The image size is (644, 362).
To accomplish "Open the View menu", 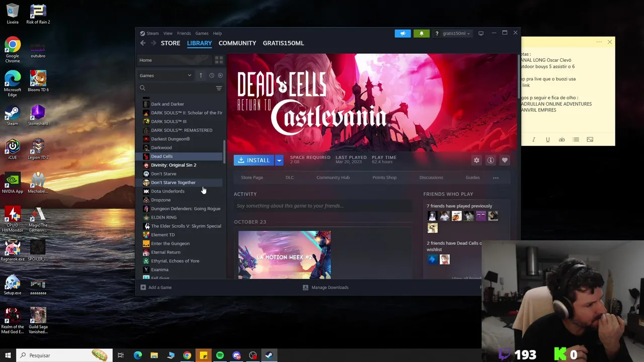I will [168, 33].
